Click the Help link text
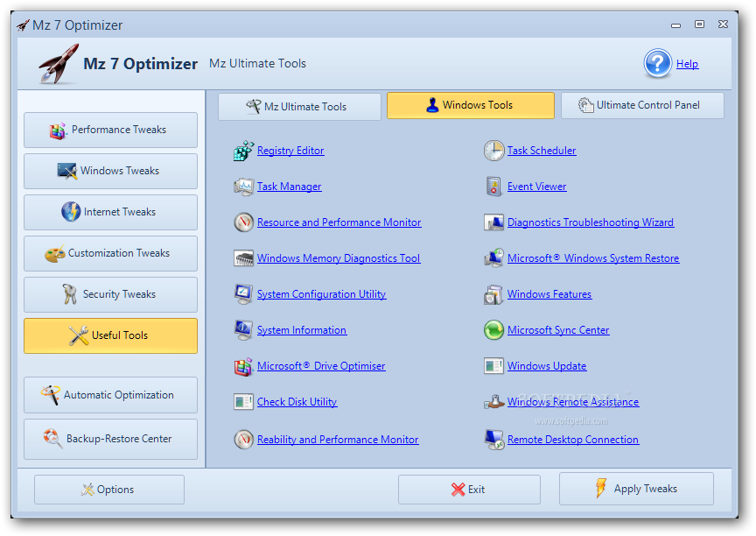The height and width of the screenshot is (536, 756). pos(687,64)
